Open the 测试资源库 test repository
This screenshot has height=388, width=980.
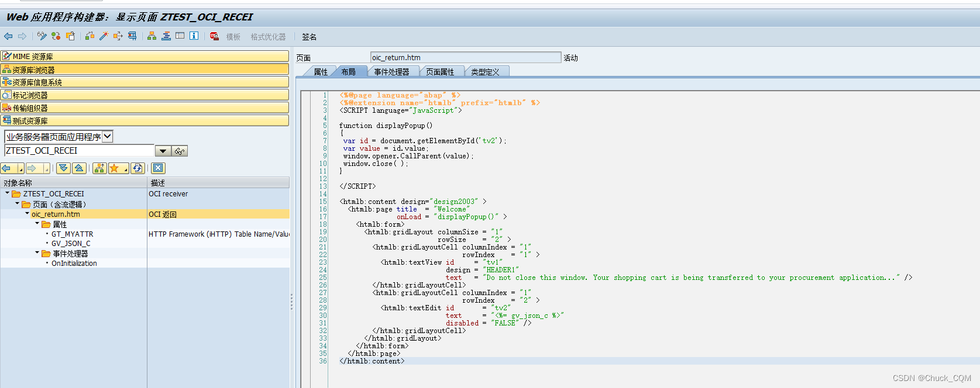point(145,120)
